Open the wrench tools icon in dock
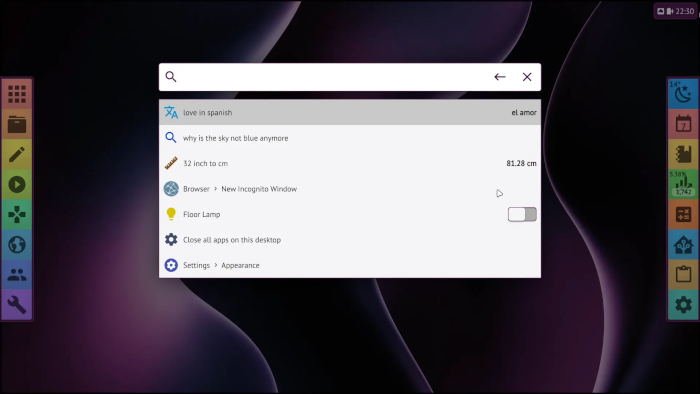This screenshot has width=700, height=394. tap(17, 305)
